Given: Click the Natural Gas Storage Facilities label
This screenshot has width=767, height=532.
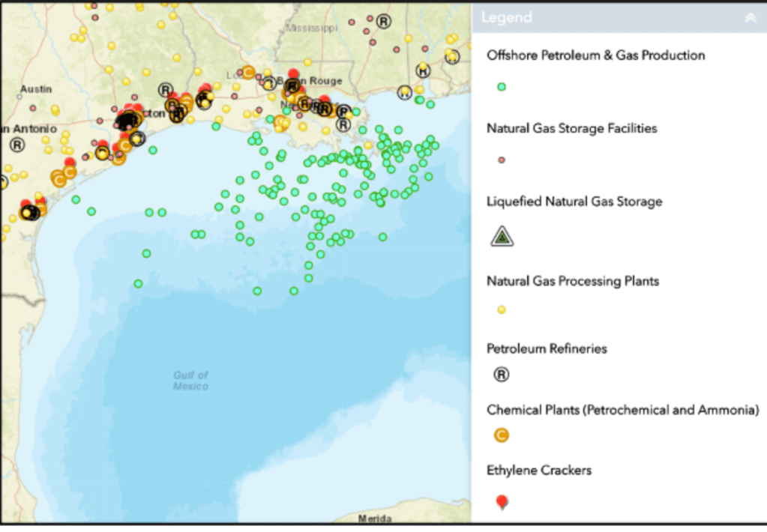Looking at the screenshot, I should tap(571, 128).
